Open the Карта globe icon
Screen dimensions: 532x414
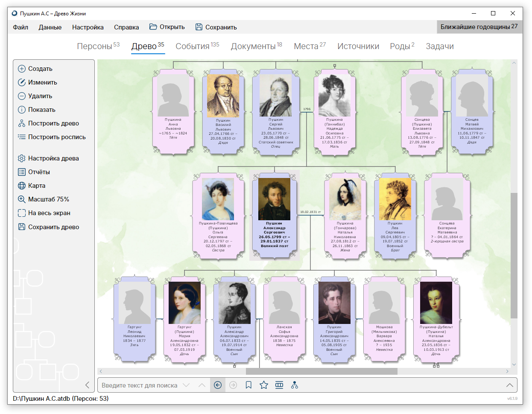pyautogui.click(x=22, y=186)
